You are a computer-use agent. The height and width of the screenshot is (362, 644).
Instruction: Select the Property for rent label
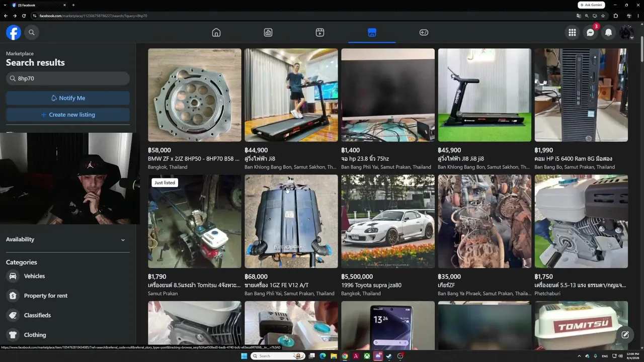(x=46, y=296)
